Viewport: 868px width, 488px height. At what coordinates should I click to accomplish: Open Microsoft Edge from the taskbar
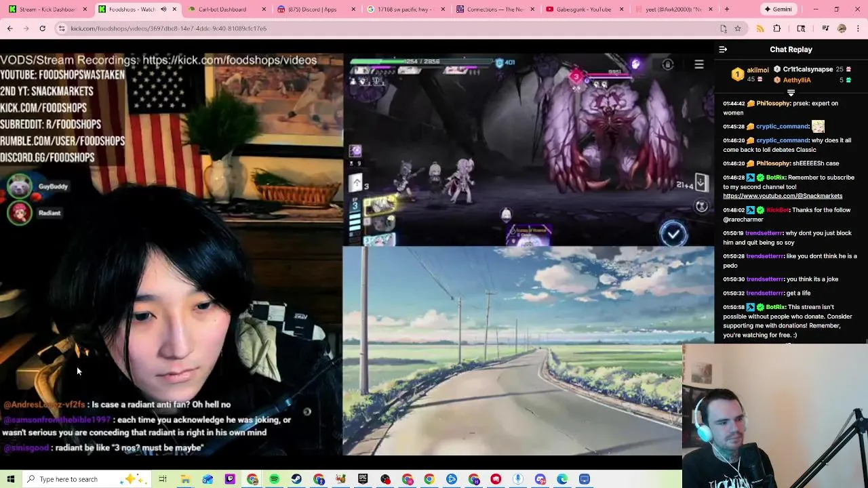(562, 479)
